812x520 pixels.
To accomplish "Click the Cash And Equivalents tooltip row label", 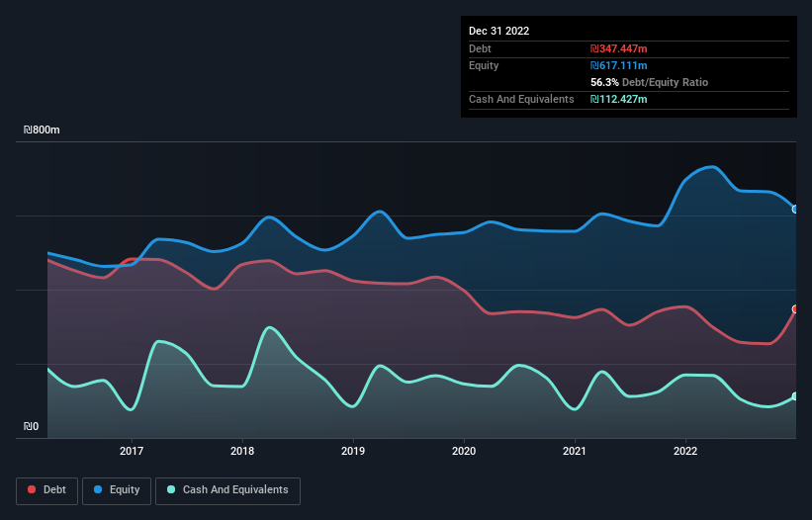I will pos(521,99).
